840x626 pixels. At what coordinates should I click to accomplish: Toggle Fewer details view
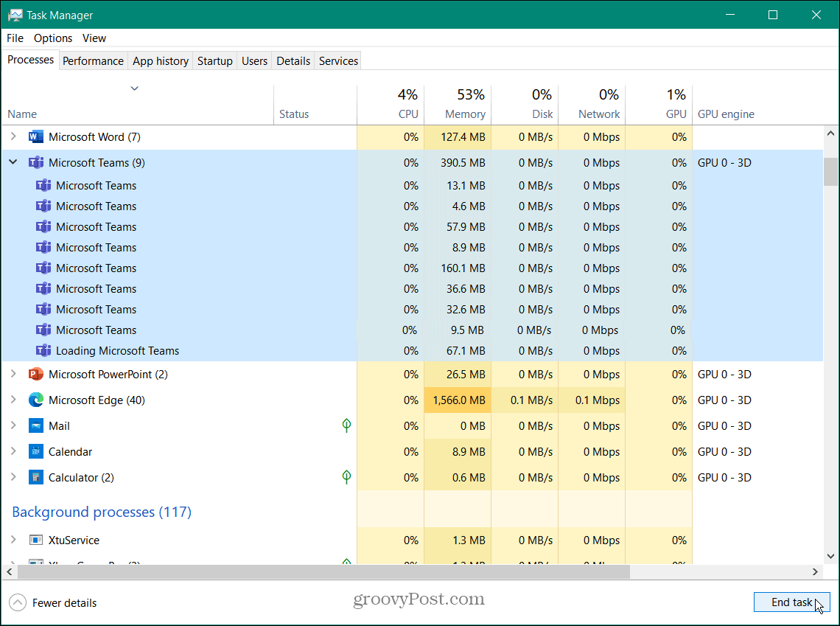(x=52, y=602)
